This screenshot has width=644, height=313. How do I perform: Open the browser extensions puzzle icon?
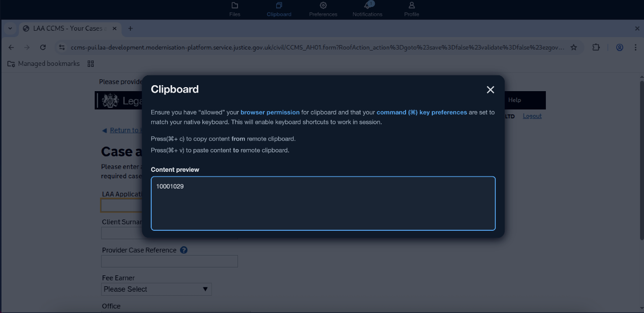[x=596, y=48]
